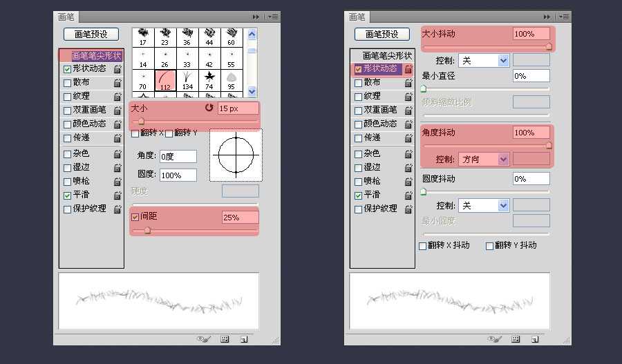Screen dimensions: 622x364
Task: Click lock icon beside 喷枪 in right panel
Action: pyautogui.click(x=408, y=182)
